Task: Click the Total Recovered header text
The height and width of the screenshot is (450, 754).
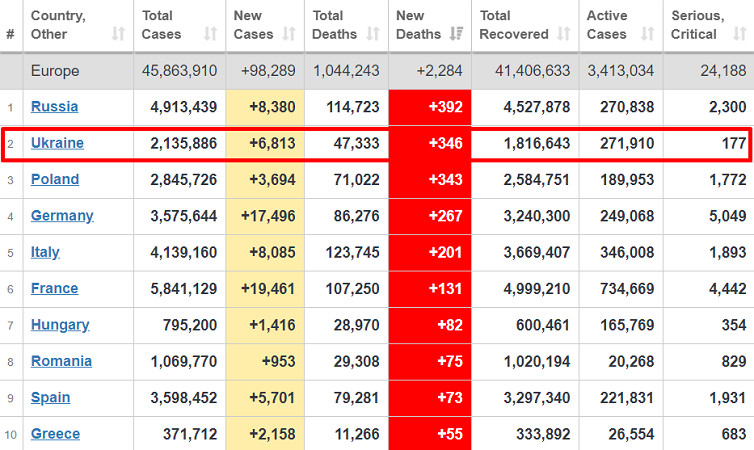Action: click(514, 25)
